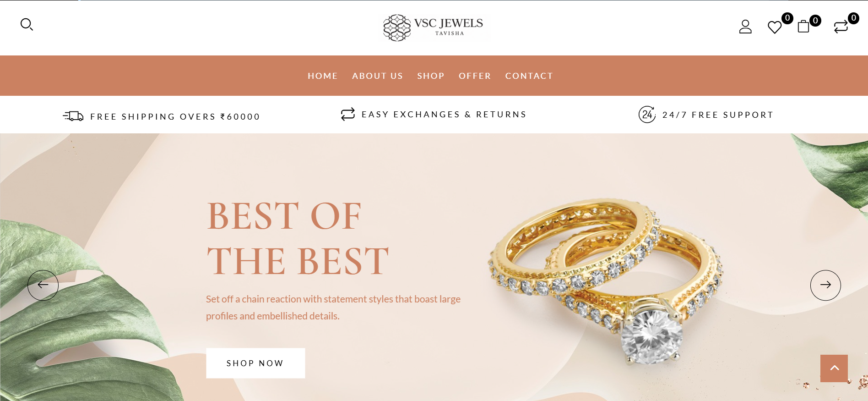This screenshot has height=401, width=868.
Task: Go to the previous slide arrow
Action: coord(43,285)
